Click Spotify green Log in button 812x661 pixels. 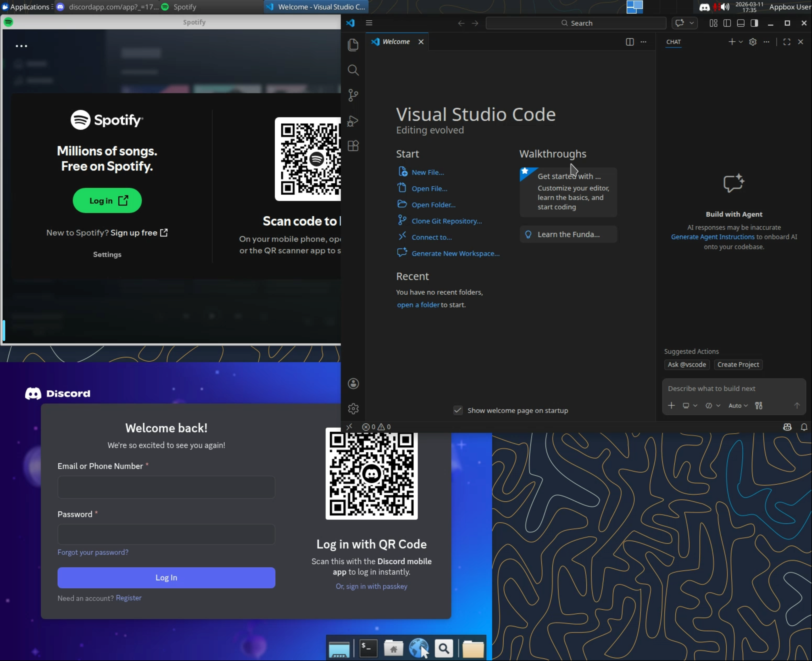(107, 201)
